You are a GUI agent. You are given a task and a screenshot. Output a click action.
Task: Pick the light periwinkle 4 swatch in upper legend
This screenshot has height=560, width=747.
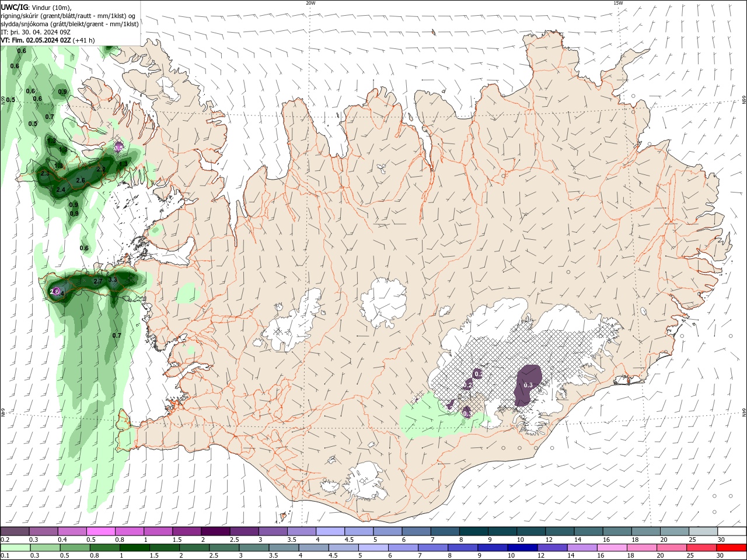pos(330,531)
